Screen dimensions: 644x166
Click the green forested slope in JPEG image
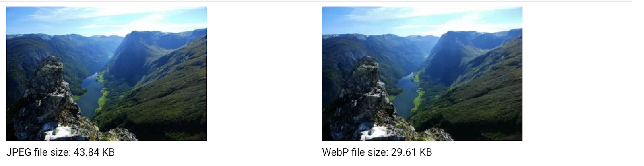161,105
